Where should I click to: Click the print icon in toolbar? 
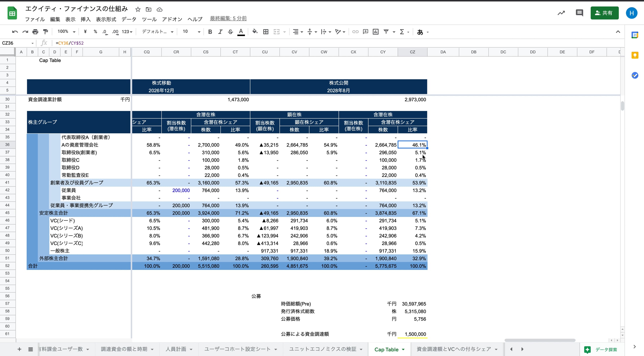point(35,32)
